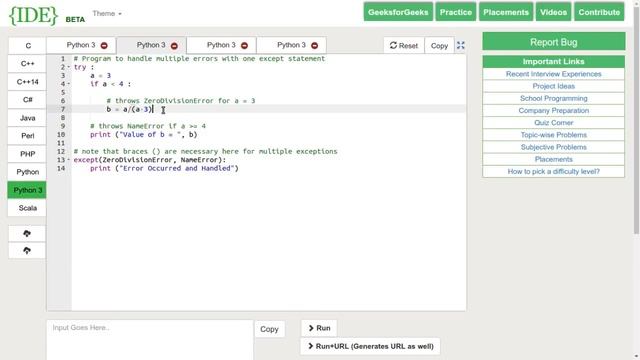
Task: Click the cloud icon directly beneath Scala
Action: tap(27, 233)
